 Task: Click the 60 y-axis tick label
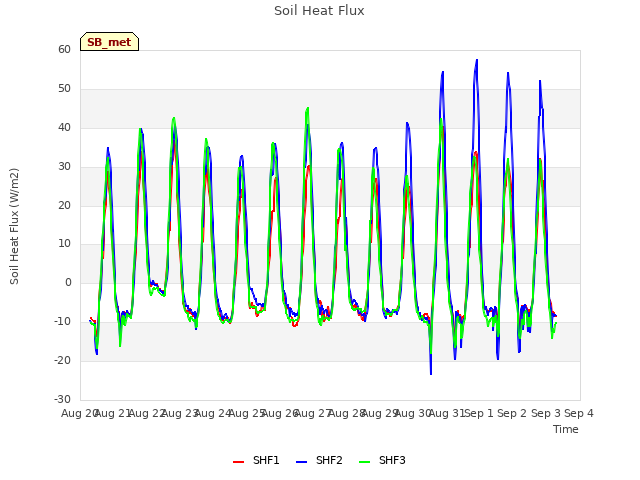tap(64, 49)
